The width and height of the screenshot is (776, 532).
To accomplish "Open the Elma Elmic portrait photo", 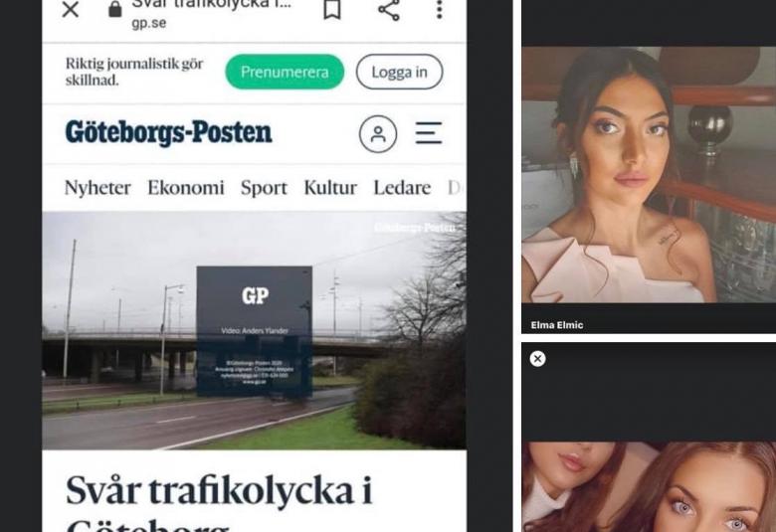I will pyautogui.click(x=649, y=174).
